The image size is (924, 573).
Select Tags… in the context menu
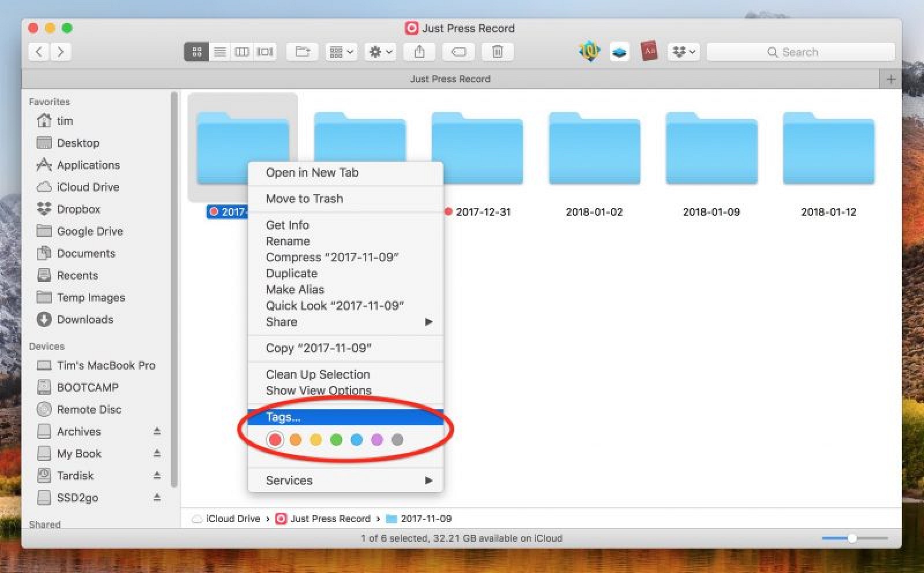pos(283,417)
